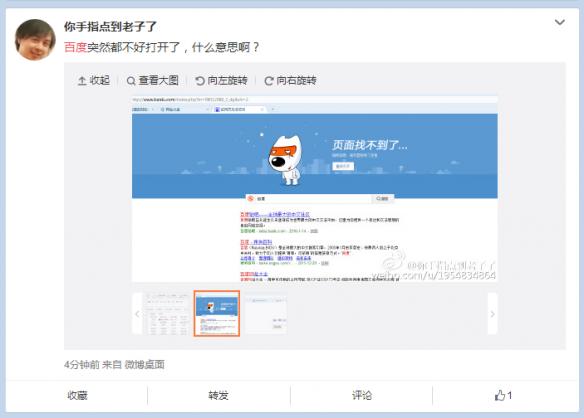584x418 pixels.
Task: Rotate image left with 向左旋转
Action: point(222,80)
